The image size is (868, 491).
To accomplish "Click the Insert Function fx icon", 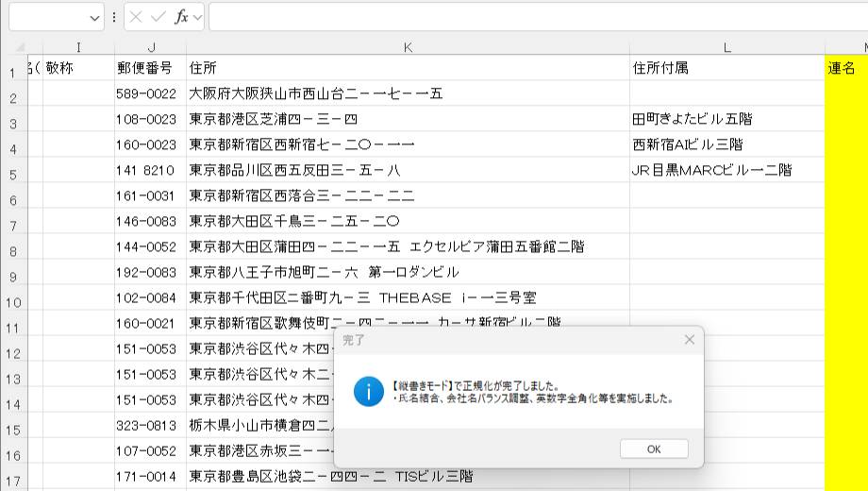I will pyautogui.click(x=181, y=17).
